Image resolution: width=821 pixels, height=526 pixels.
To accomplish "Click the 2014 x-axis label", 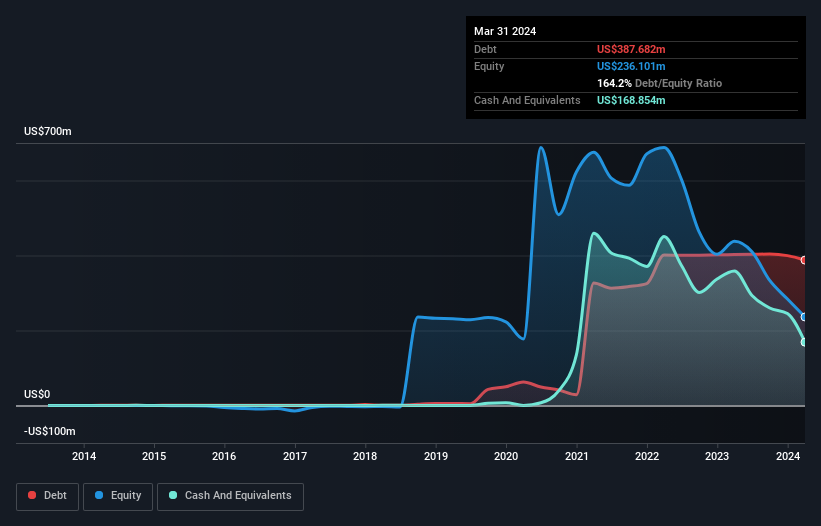I will pyautogui.click(x=84, y=456).
